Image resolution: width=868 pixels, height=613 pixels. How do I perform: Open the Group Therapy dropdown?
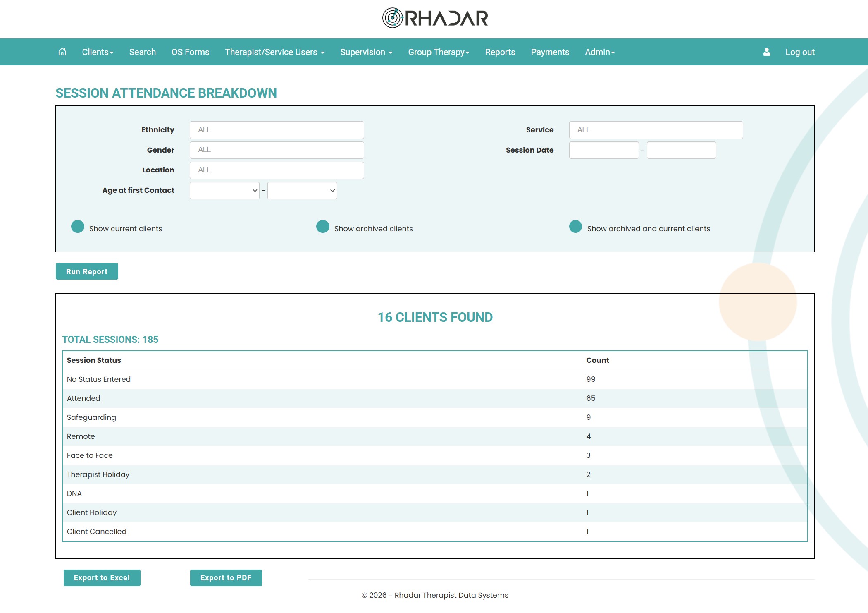pyautogui.click(x=439, y=52)
